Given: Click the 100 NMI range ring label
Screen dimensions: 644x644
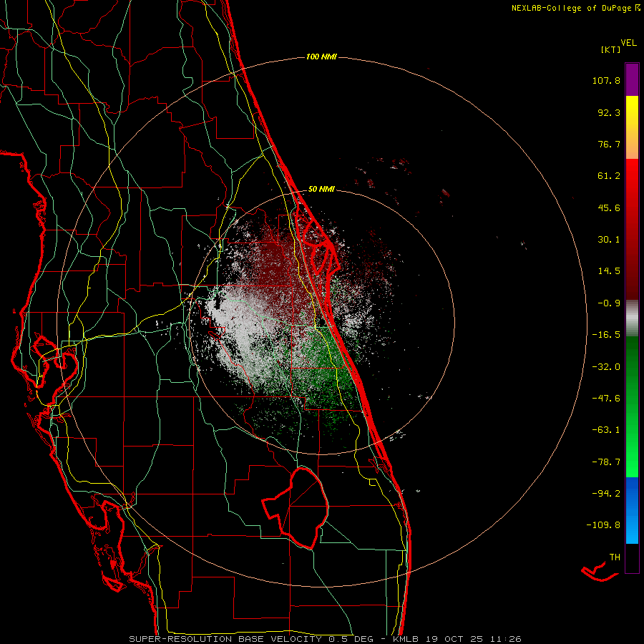Looking at the screenshot, I should tap(321, 57).
